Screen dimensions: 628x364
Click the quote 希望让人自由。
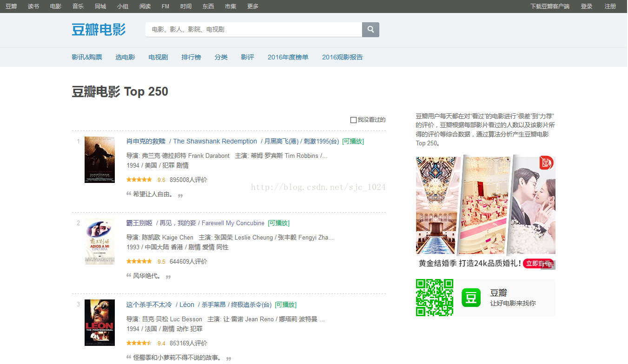(153, 194)
